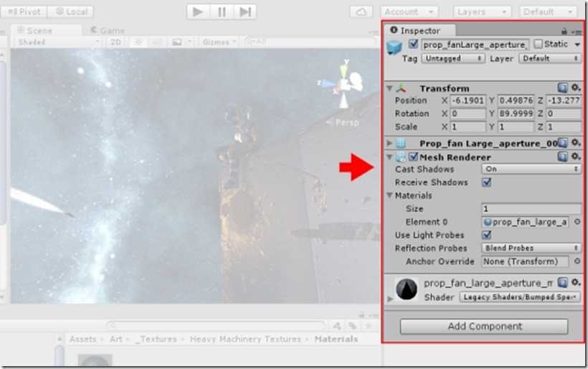Click the scene view search field
The image size is (588, 369).
coord(310,42)
